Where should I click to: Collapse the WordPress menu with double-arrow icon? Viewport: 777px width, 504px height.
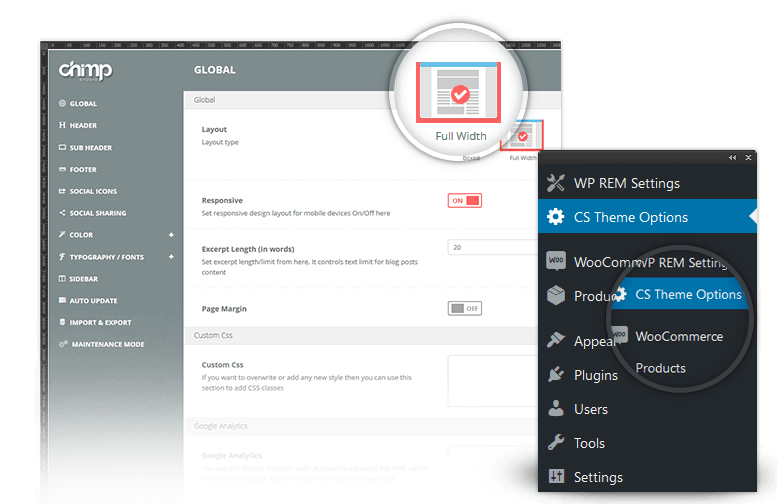tap(732, 158)
